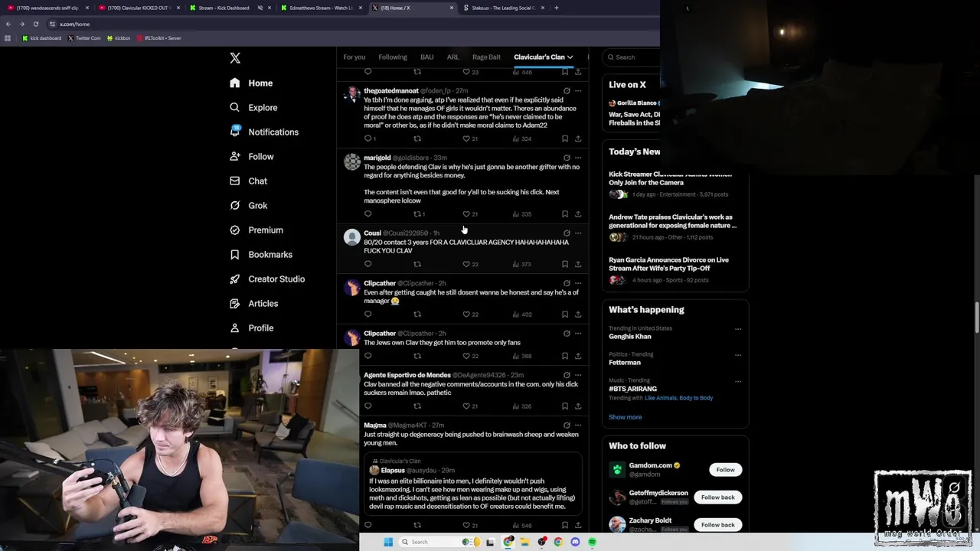This screenshot has height=551, width=980.
Task: Switch to the For you timeline tab
Action: (354, 57)
